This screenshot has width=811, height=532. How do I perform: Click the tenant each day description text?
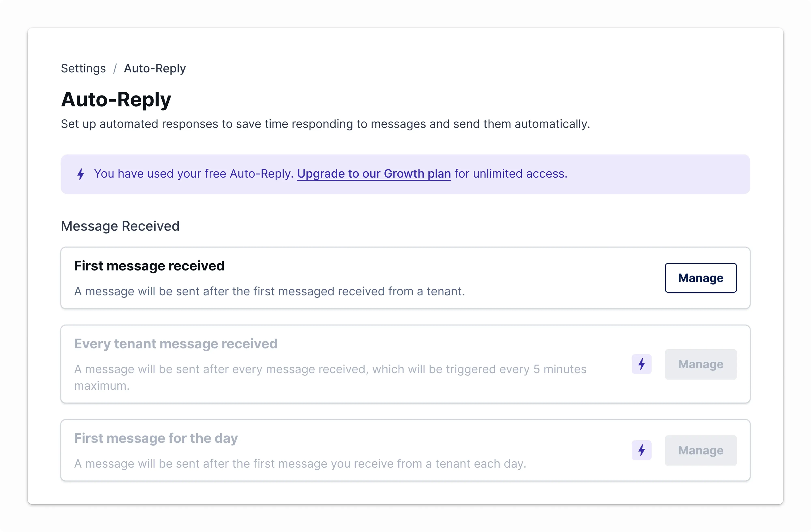[x=300, y=463]
